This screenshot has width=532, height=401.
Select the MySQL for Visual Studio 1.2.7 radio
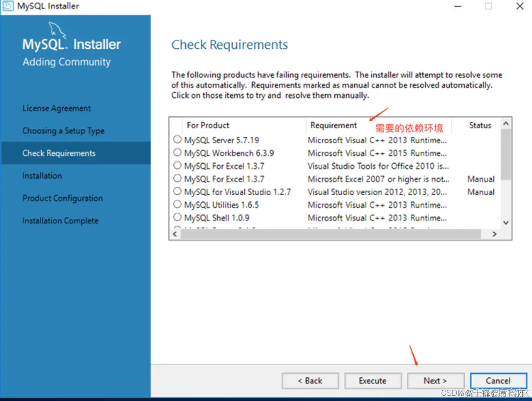click(x=177, y=191)
